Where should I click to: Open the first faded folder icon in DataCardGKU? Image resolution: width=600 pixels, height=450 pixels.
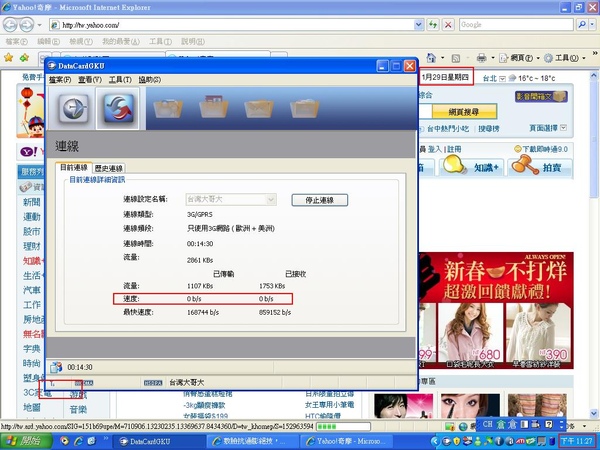coord(167,108)
